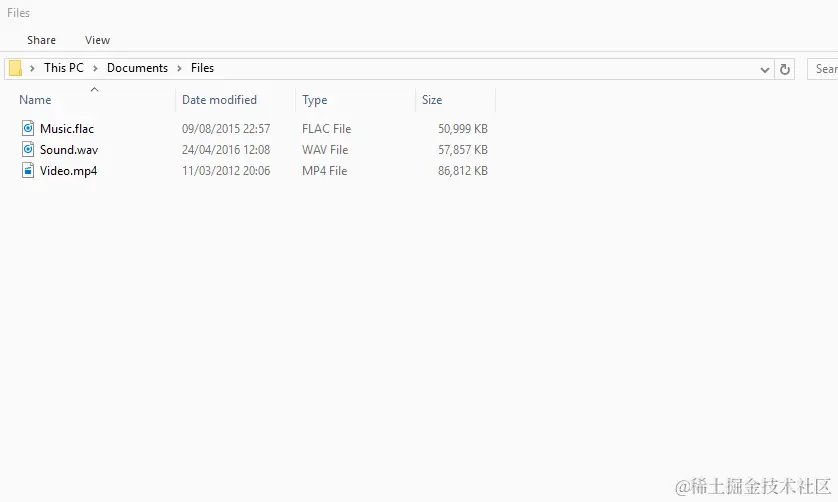Expand chevron before This PC

(x=33, y=68)
